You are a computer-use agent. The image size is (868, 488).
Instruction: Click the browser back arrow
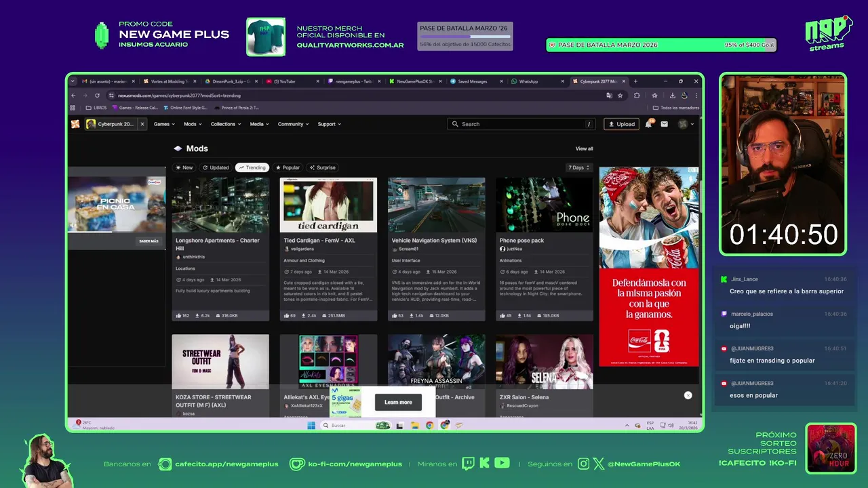[74, 96]
